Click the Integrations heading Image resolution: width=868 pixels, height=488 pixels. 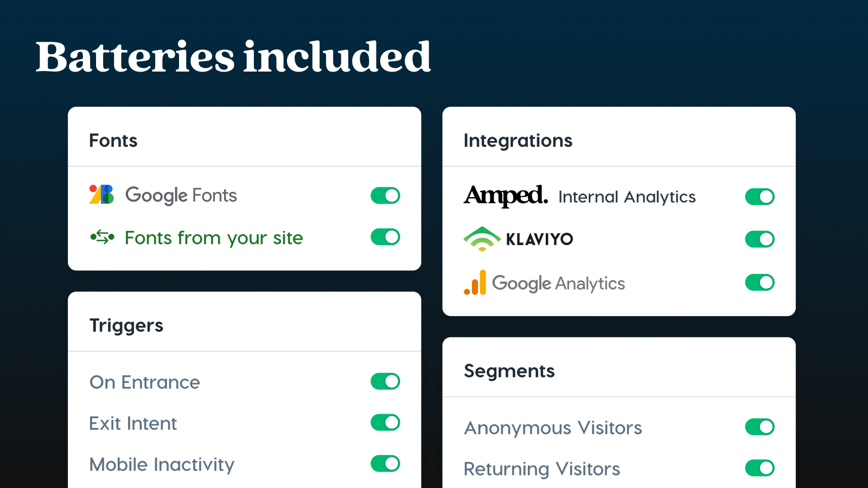[518, 140]
